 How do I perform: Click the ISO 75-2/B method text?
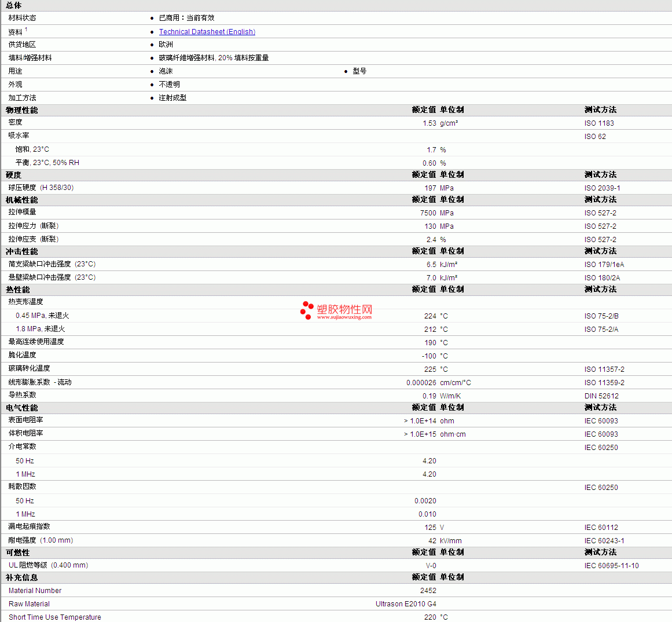tap(601, 316)
